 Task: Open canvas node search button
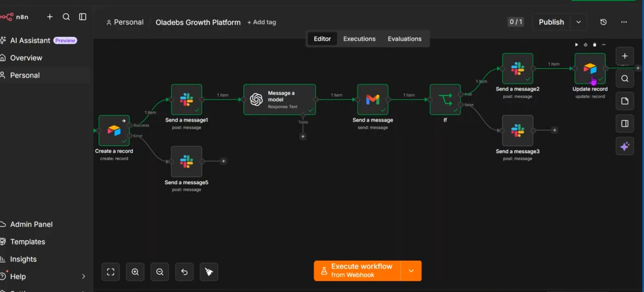pos(625,78)
